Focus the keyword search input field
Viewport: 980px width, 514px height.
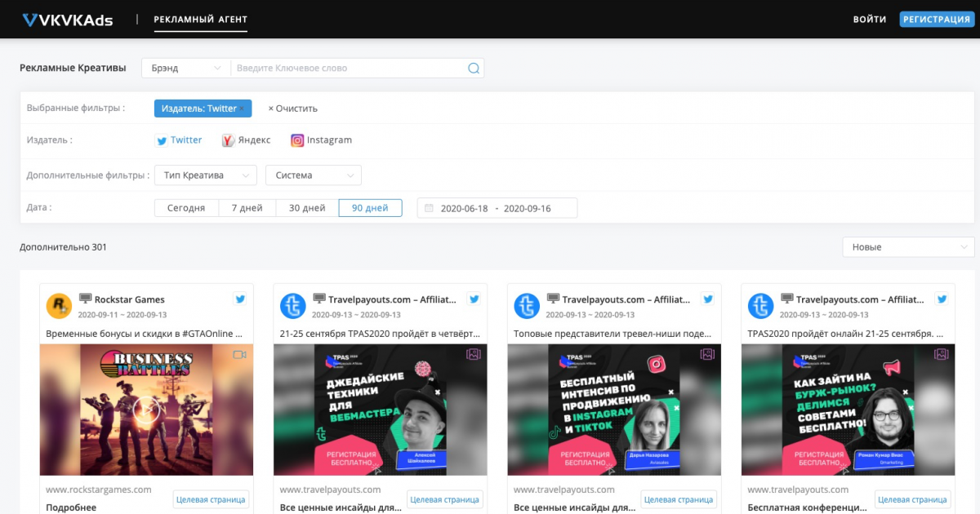pos(350,69)
